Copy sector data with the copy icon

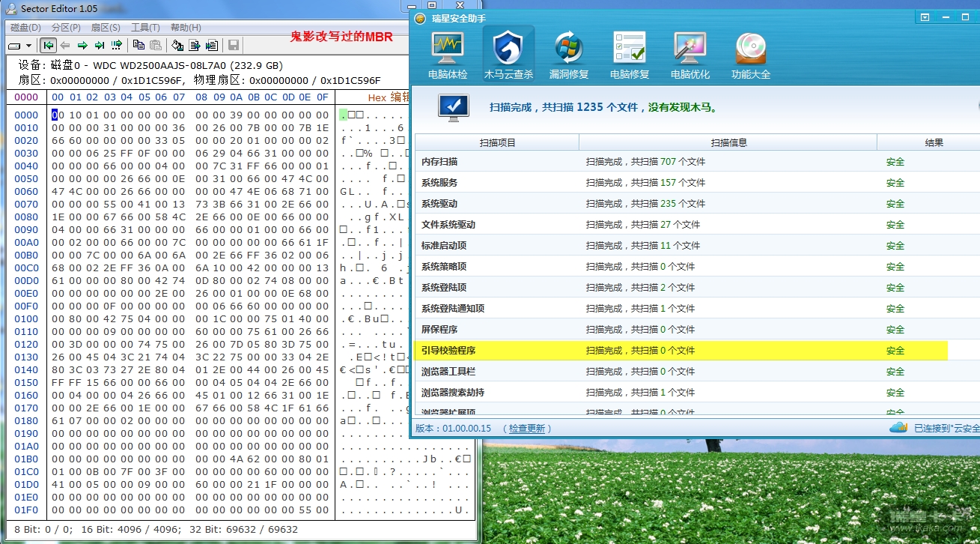[x=139, y=46]
